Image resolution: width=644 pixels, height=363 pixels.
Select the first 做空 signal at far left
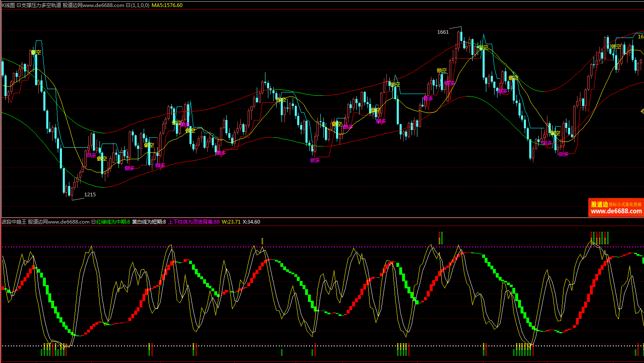36,52
